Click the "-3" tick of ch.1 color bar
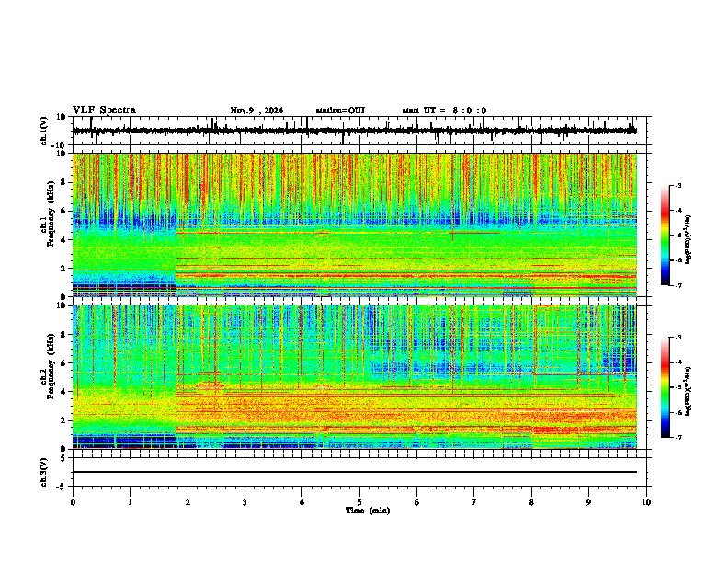This screenshot has width=728, height=563. click(x=678, y=186)
